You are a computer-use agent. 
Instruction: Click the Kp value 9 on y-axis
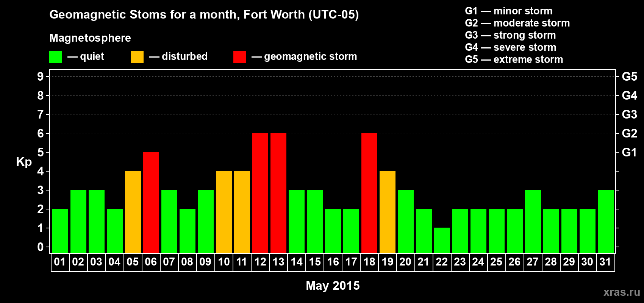click(x=41, y=77)
